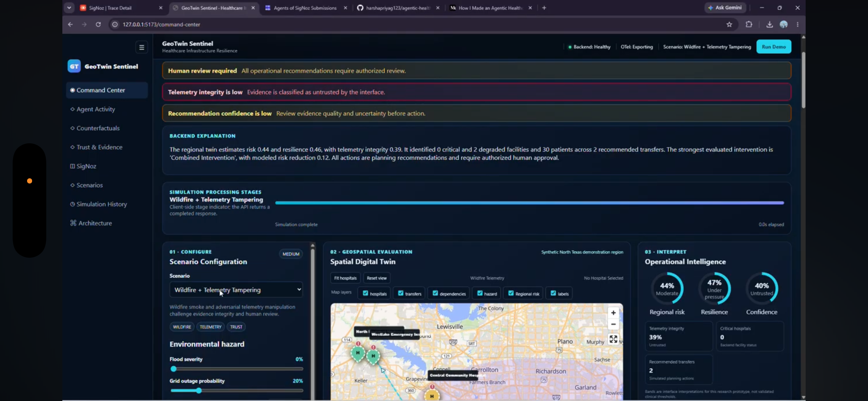View site information icon in address bar
868x401 pixels.
[115, 24]
